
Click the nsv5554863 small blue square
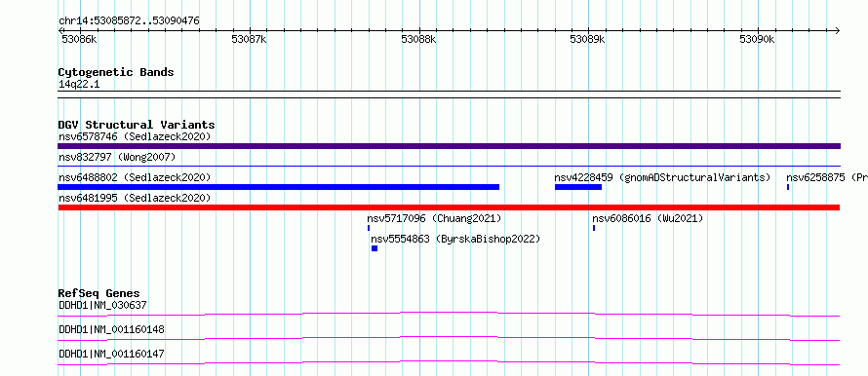pyautogui.click(x=375, y=248)
